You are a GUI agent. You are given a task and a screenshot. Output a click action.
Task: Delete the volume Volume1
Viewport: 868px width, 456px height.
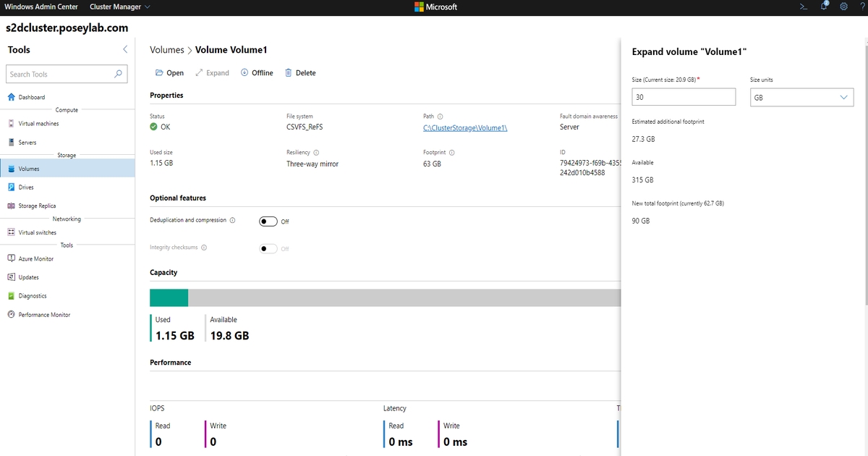300,72
